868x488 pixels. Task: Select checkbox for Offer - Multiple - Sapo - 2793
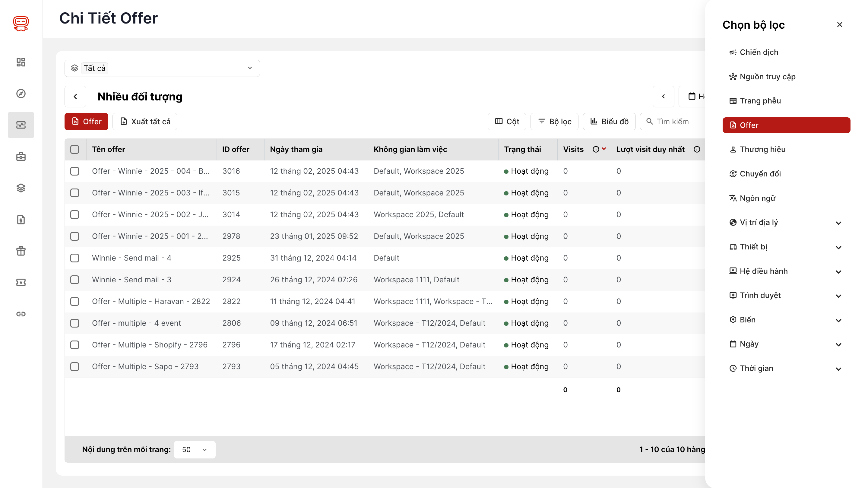click(74, 366)
